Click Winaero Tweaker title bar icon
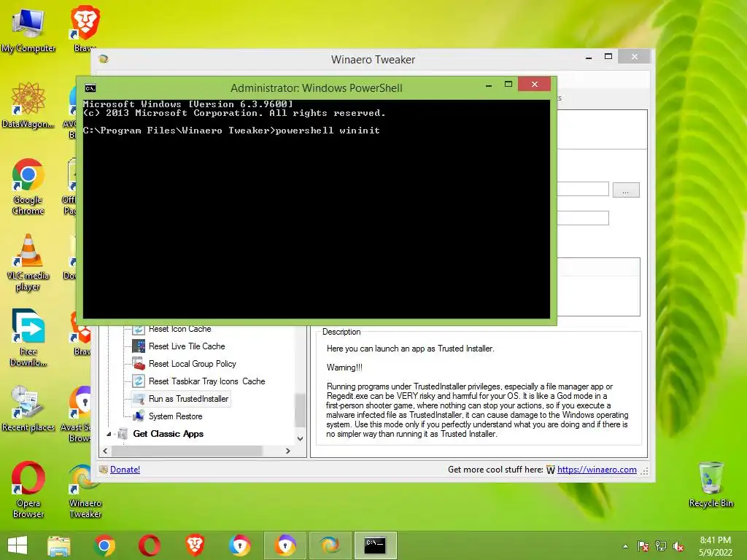 point(104,59)
